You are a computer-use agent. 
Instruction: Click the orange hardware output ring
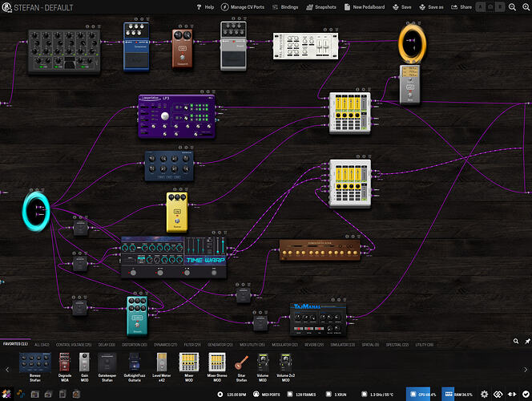point(413,43)
